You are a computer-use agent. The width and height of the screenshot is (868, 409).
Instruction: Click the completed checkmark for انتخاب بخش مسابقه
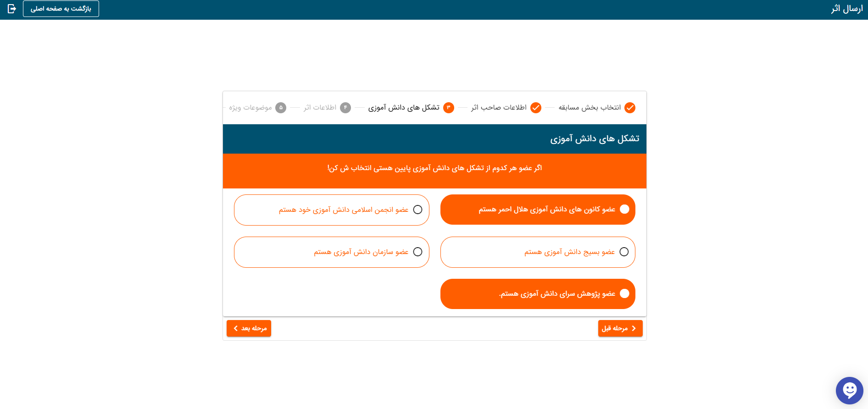630,108
